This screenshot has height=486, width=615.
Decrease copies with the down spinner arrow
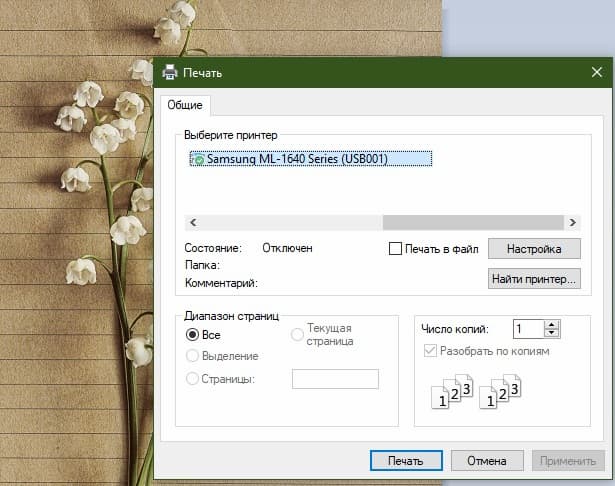click(x=552, y=333)
